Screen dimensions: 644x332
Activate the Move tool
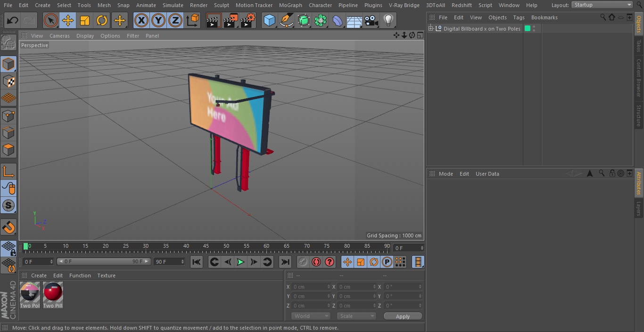click(67, 20)
